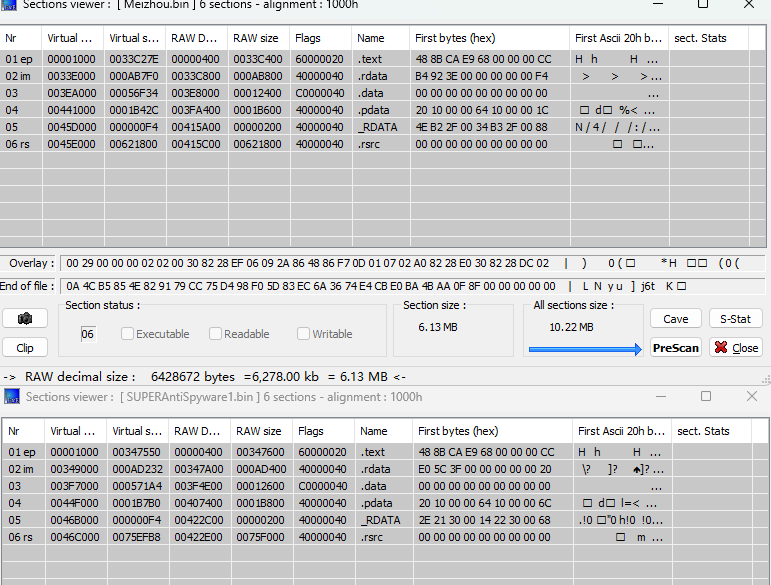Click virtual size 0033C27E in Meizhou.bin window
Screen dimensions: 771x585
(134, 59)
